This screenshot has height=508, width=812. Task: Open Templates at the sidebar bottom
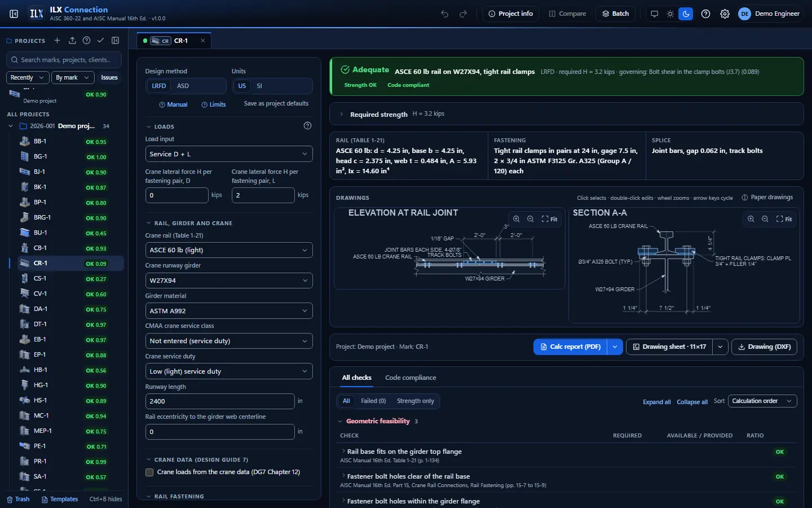[60, 500]
